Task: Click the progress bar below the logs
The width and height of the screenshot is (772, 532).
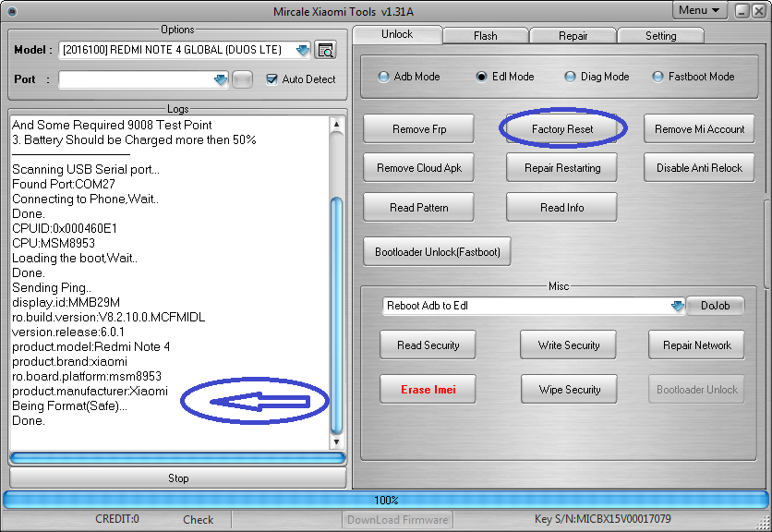Action: coord(177,458)
